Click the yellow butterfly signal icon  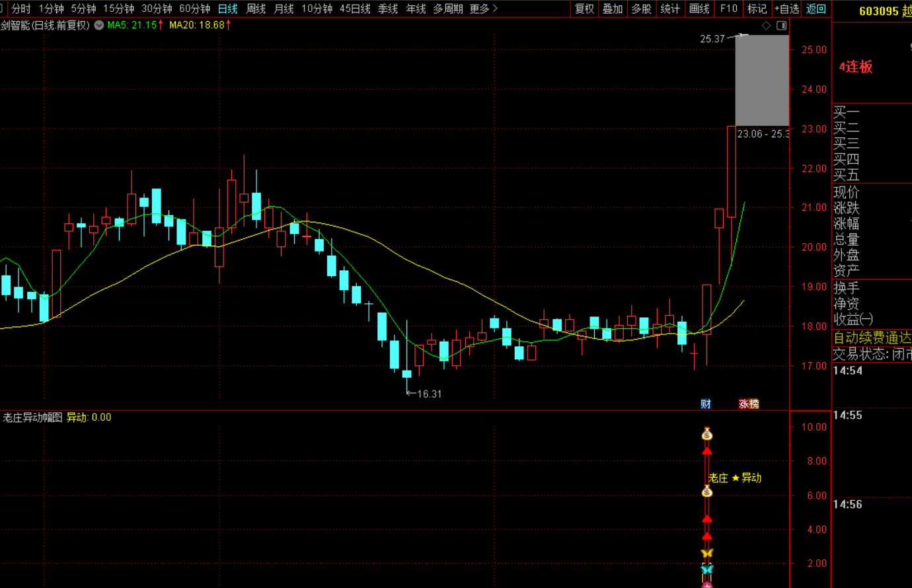click(x=707, y=553)
